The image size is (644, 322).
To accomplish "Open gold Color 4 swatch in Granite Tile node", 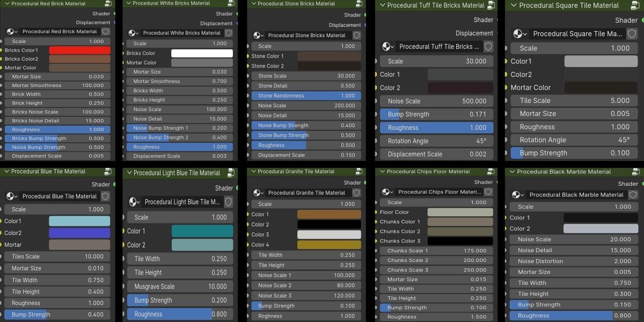I will [x=329, y=245].
